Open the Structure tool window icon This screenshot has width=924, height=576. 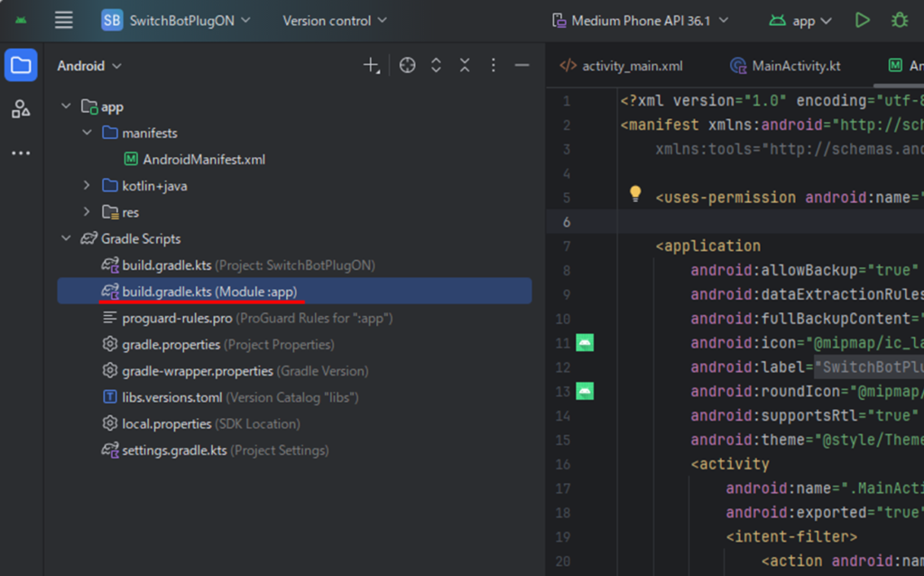[21, 109]
